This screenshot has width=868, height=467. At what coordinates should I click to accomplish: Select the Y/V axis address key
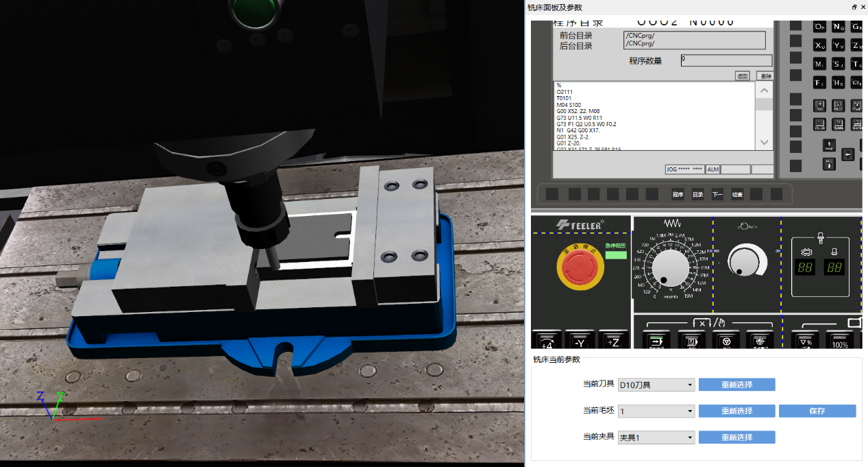coord(838,45)
